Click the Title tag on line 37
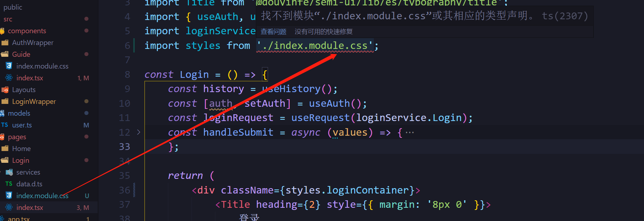 (235, 205)
